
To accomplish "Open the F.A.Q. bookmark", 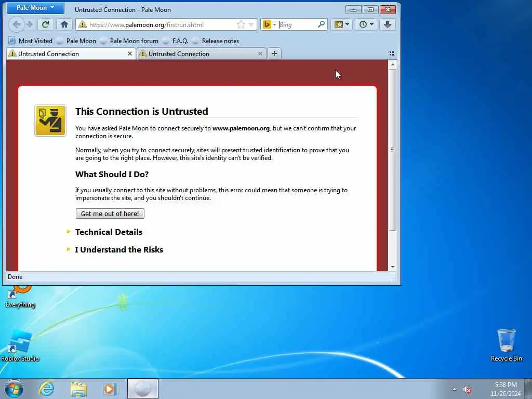I will point(176,41).
